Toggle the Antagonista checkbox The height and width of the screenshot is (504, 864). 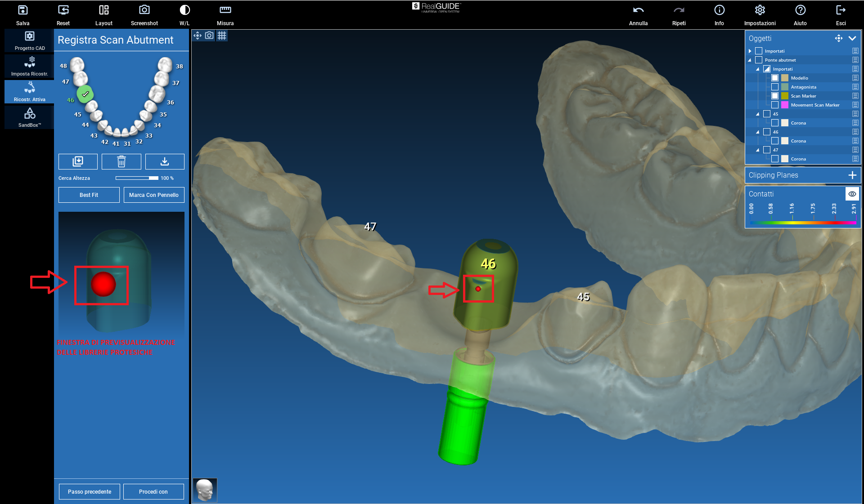pos(775,87)
